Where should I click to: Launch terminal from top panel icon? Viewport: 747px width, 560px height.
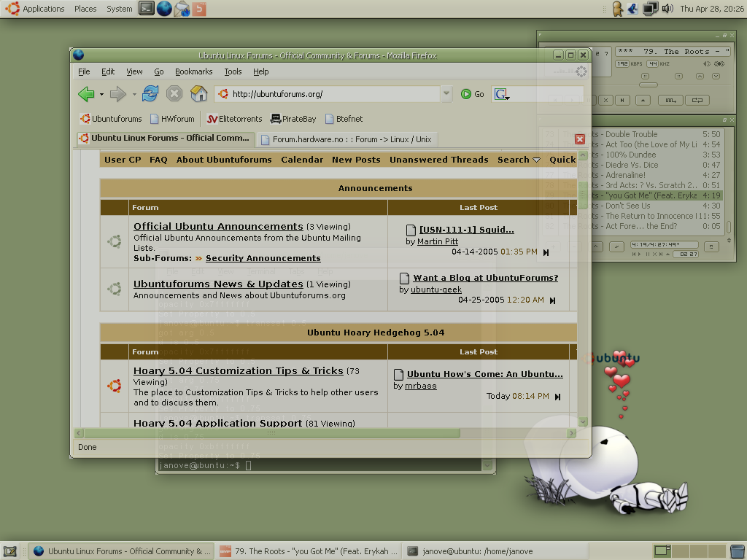[x=147, y=9]
